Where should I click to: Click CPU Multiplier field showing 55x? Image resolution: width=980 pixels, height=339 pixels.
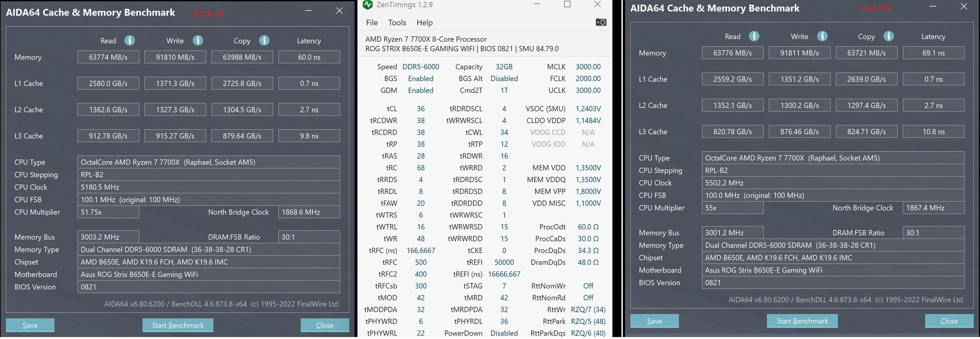(x=732, y=208)
